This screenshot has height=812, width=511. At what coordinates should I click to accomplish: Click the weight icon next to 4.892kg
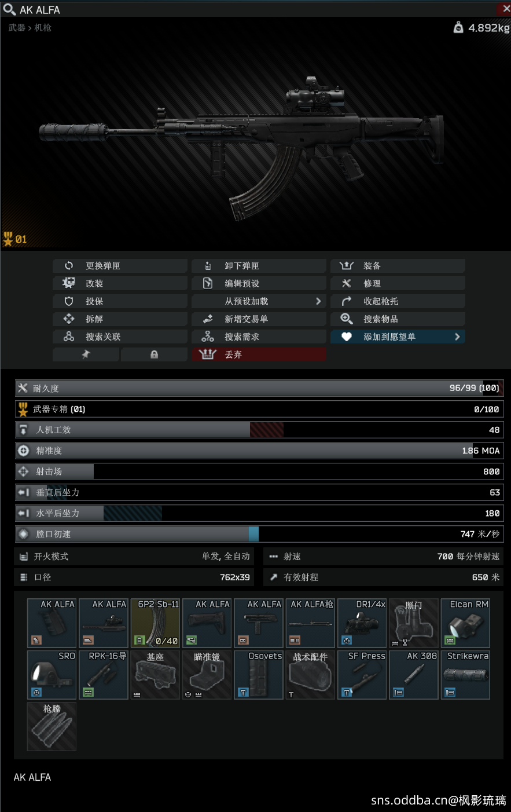(458, 27)
